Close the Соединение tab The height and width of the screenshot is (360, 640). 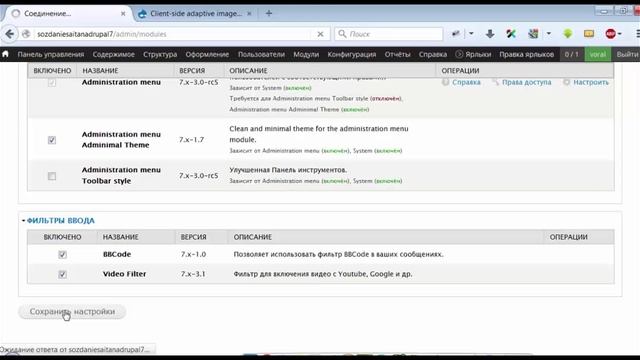pos(123,13)
